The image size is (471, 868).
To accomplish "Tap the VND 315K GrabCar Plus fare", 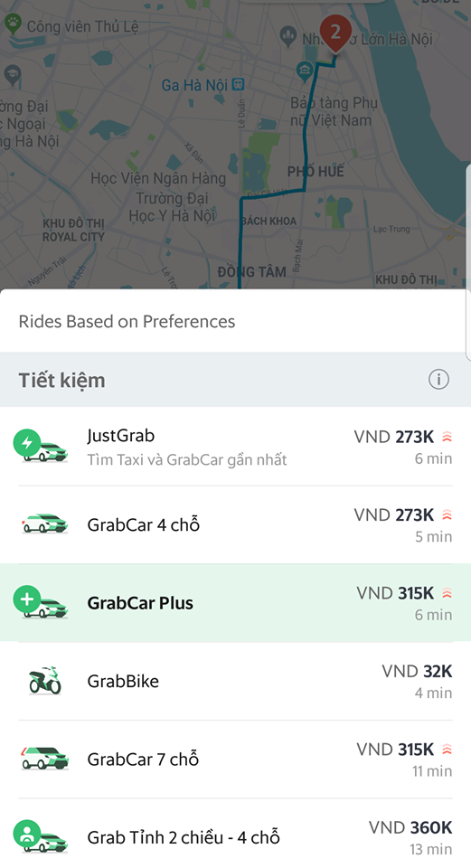I will pos(395,593).
